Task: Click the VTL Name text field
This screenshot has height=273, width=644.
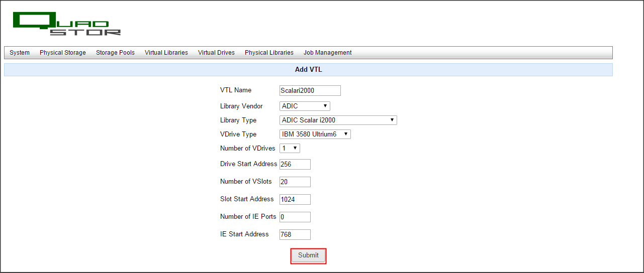Action: click(x=310, y=90)
